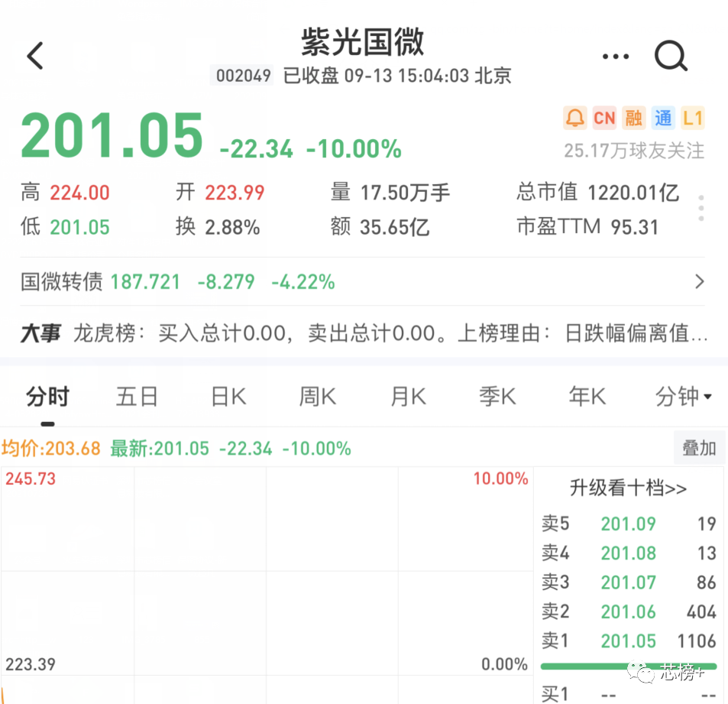The height and width of the screenshot is (704, 728).
Task: Switch to the 周K tab
Action: pos(317,397)
